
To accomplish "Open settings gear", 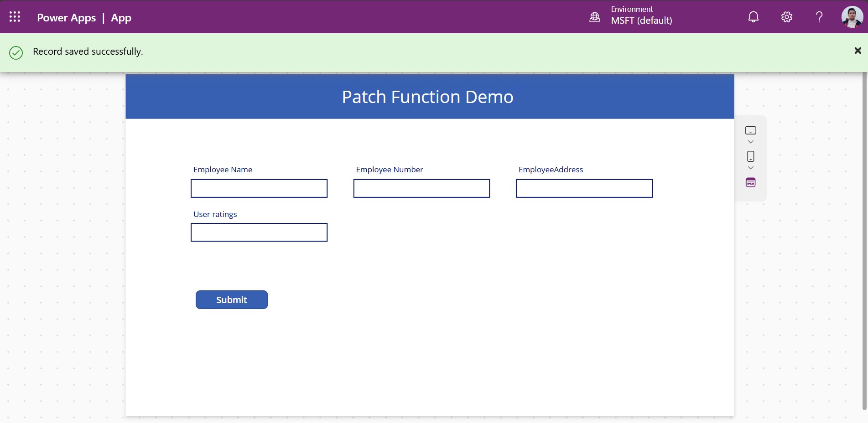I will (787, 17).
